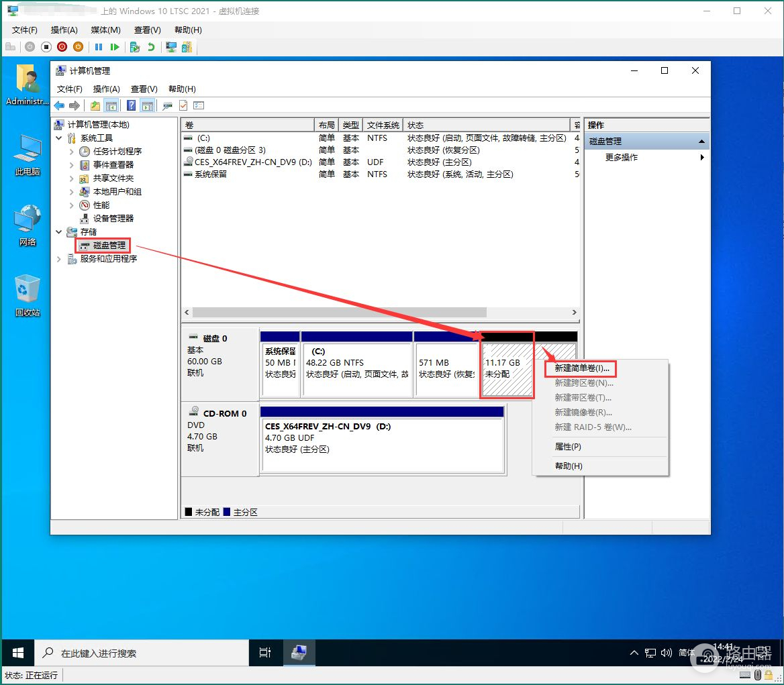Viewport: 784px width, 685px height.
Task: Expand the 服务和应用程序 tree node
Action: coord(59,259)
